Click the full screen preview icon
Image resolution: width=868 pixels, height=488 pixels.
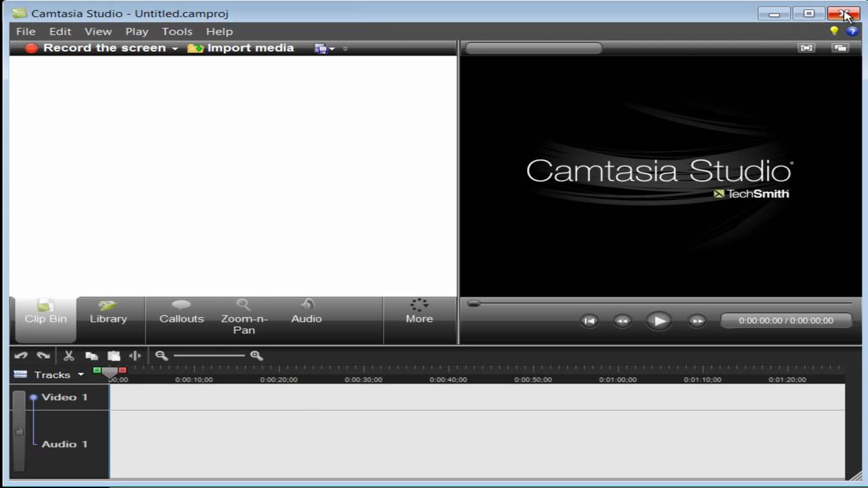point(806,48)
